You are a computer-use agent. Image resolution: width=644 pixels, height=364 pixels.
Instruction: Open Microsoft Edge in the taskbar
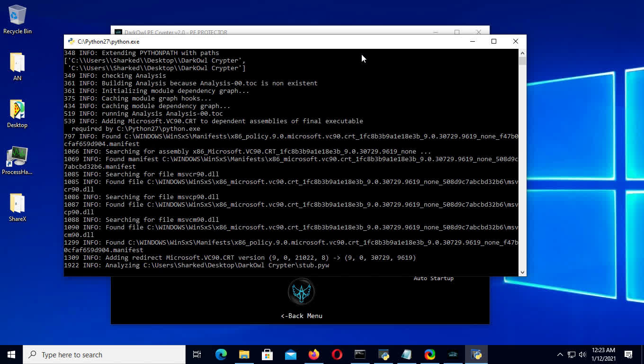pyautogui.click(x=221, y=355)
